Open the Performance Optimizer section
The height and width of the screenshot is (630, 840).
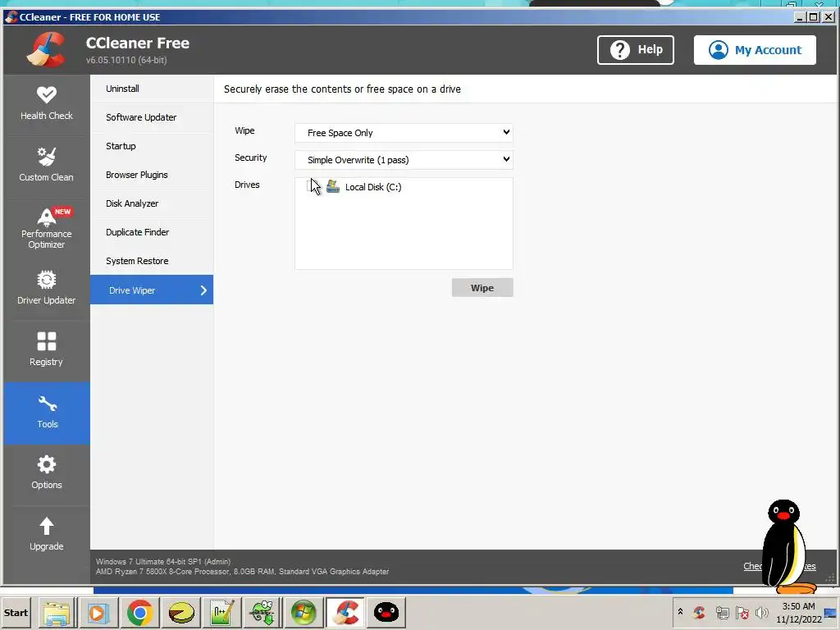pos(47,228)
